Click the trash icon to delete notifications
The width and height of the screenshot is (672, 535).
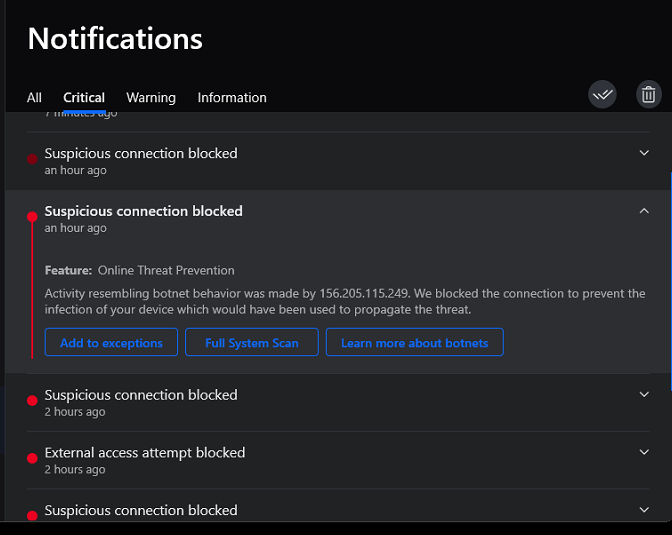point(648,95)
